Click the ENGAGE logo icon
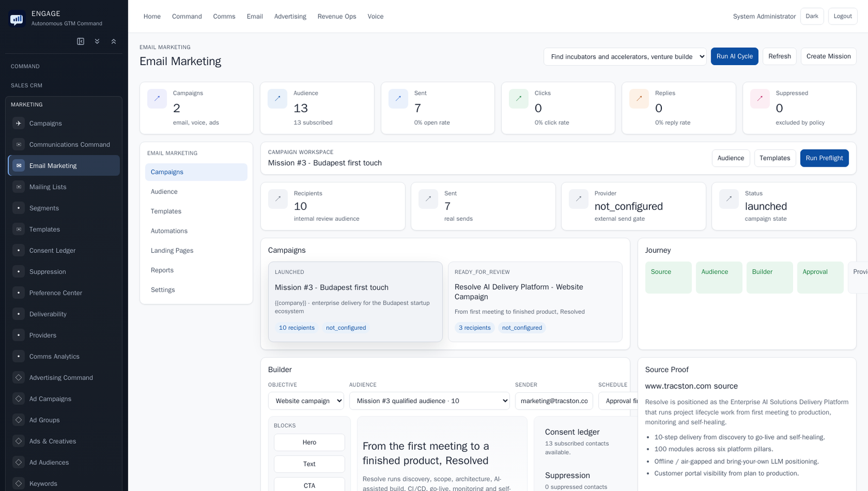The image size is (868, 491). pyautogui.click(x=17, y=20)
